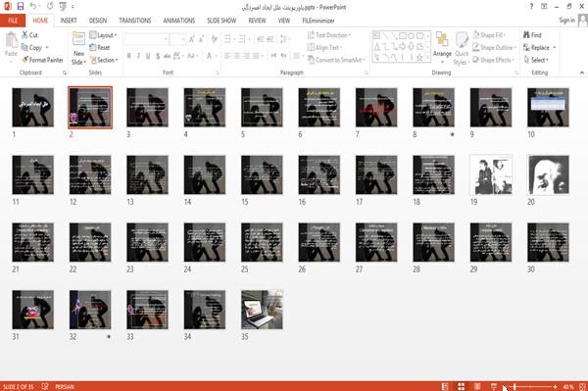This screenshot has width=588, height=391.
Task: Activate Format Painter
Action: tap(42, 60)
